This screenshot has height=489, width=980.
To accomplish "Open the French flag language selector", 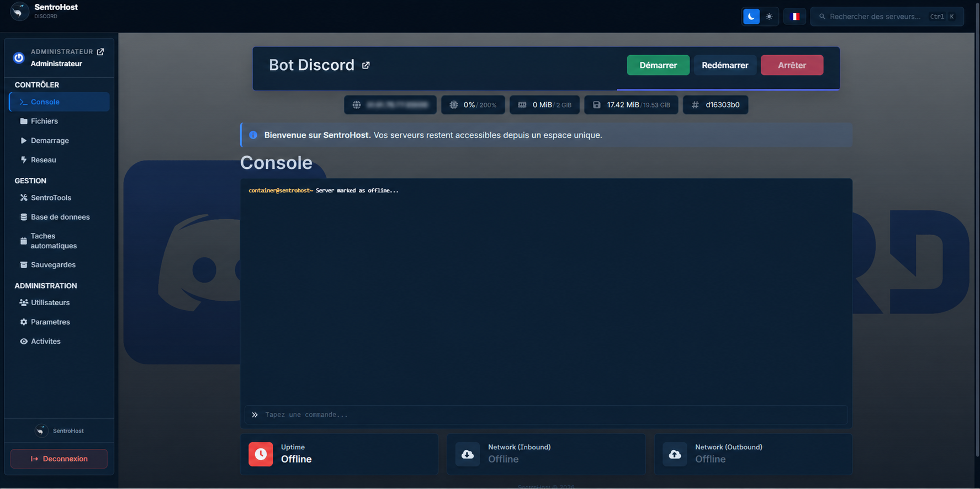I will point(794,17).
